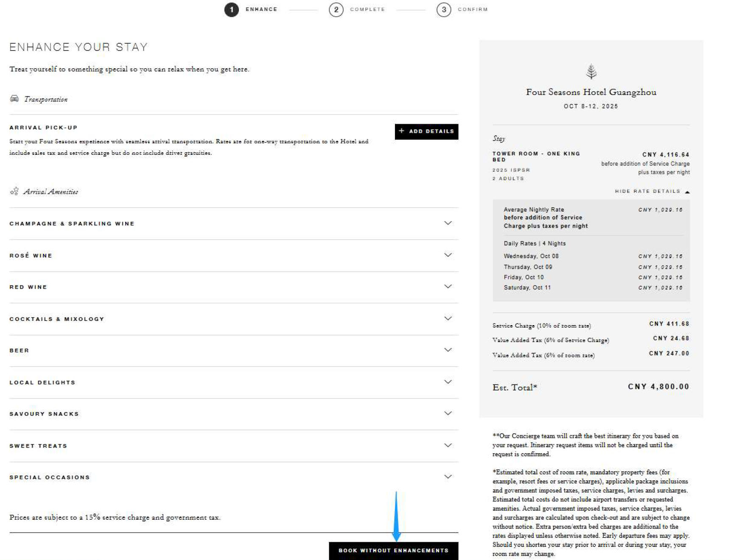Expand the Beer section
Screen dimensions: 731x560
click(x=234, y=351)
